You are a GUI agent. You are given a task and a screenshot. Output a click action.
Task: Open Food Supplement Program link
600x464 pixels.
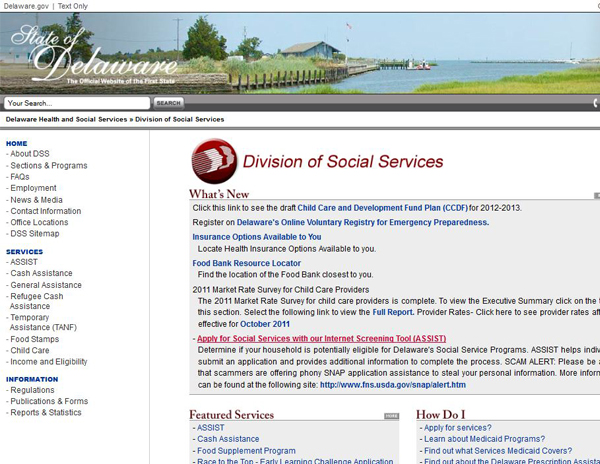(246, 451)
